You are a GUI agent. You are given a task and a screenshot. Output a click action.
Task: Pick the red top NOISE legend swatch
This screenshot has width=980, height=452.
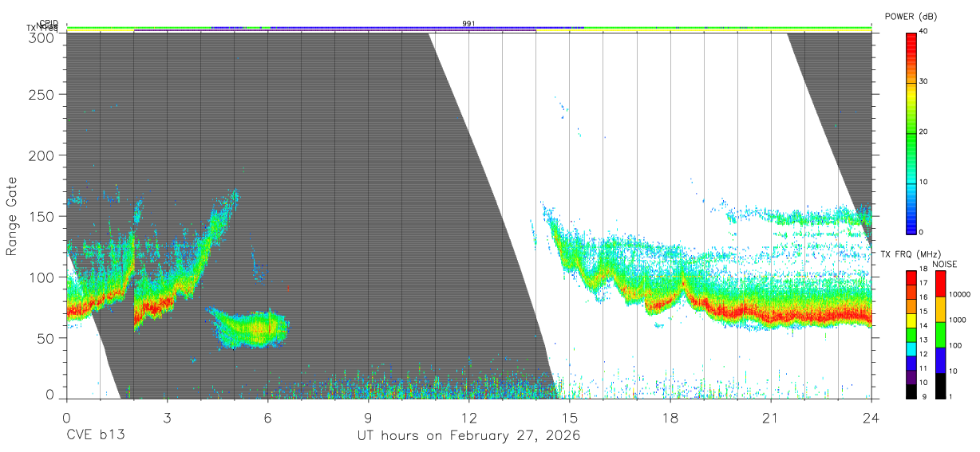click(x=940, y=283)
